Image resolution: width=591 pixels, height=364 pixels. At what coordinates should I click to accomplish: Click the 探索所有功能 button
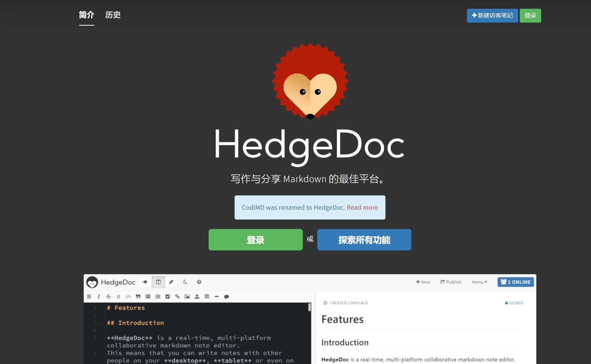click(364, 240)
